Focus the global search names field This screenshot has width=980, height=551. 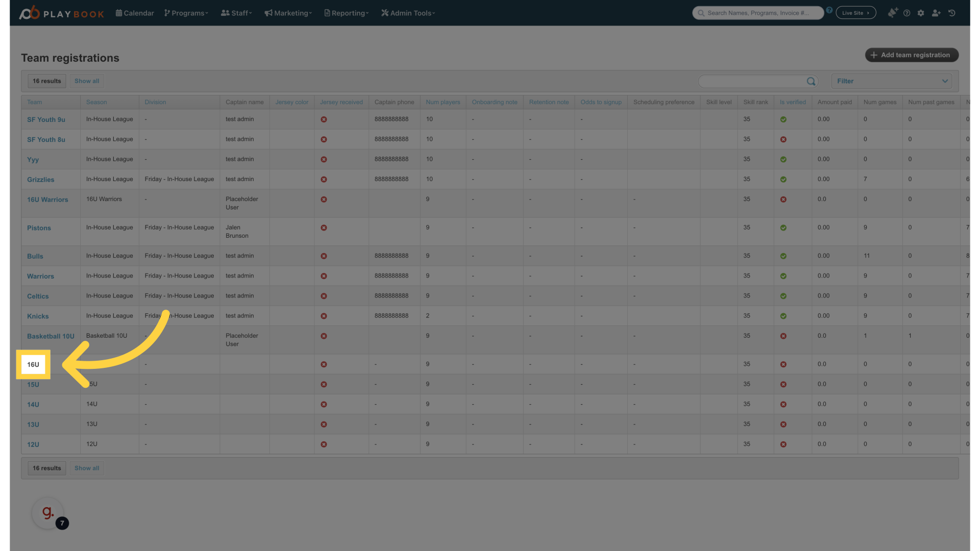(x=758, y=13)
